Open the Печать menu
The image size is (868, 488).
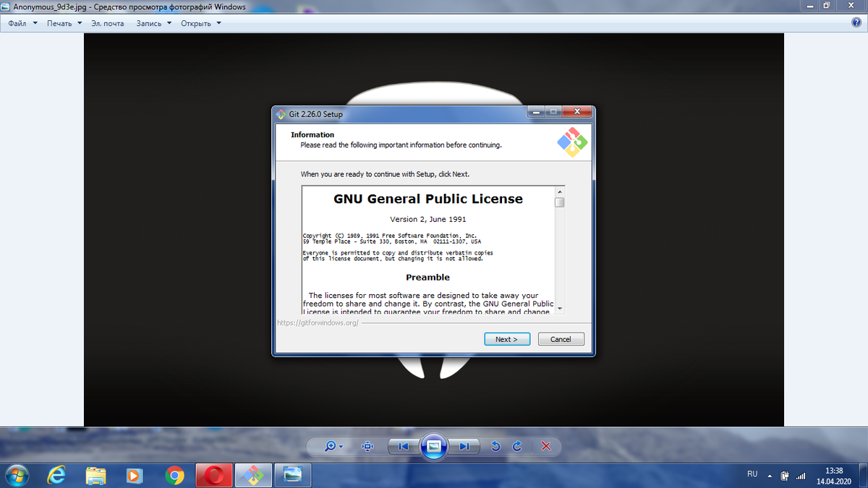[64, 23]
